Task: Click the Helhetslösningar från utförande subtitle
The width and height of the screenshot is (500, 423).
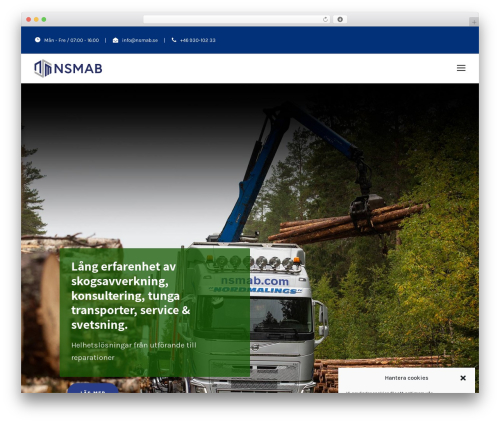Action: click(134, 351)
